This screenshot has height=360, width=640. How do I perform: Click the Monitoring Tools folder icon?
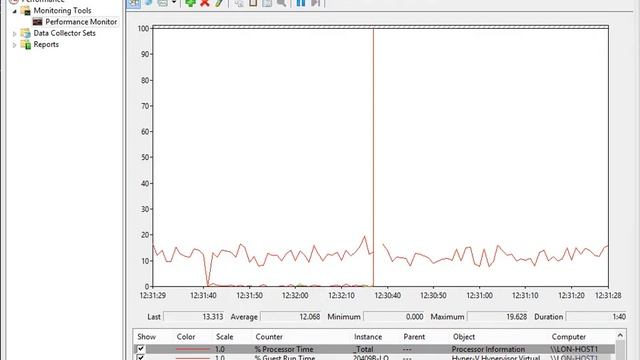point(26,11)
